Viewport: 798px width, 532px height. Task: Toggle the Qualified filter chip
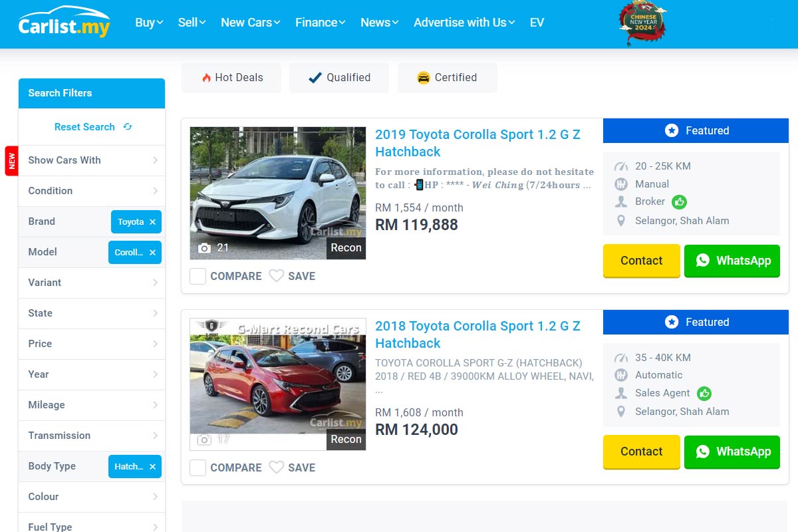pyautogui.click(x=339, y=78)
